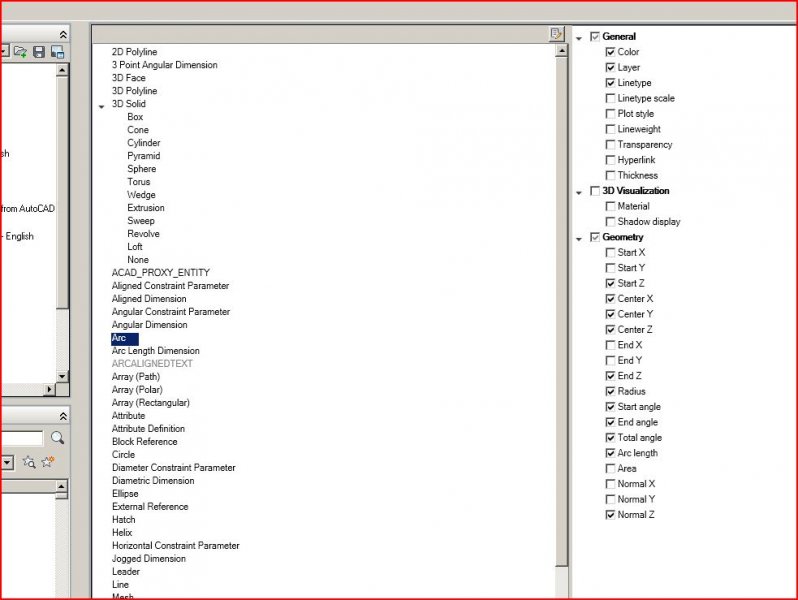Enable the End Y checkbox
798x600 pixels.
point(610,360)
